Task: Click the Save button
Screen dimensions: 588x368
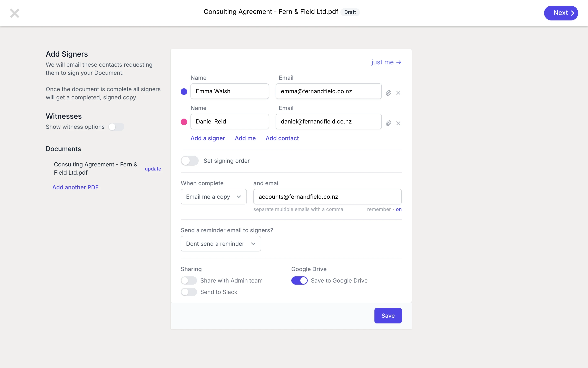Action: pyautogui.click(x=388, y=316)
